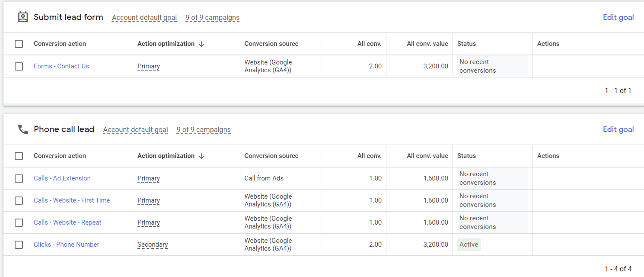This screenshot has height=277, width=644.
Task: Check the Forms - Contact Us row checkbox
Action: pyautogui.click(x=19, y=66)
